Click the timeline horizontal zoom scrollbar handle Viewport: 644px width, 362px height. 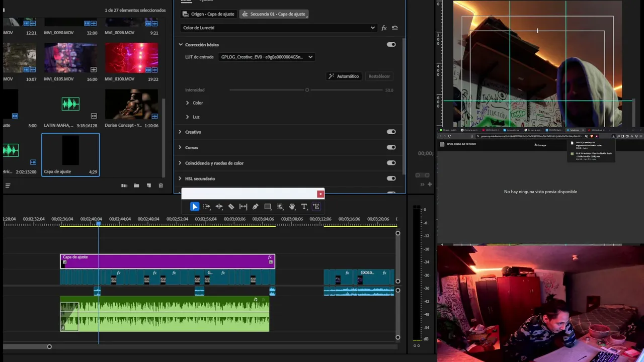[49, 346]
